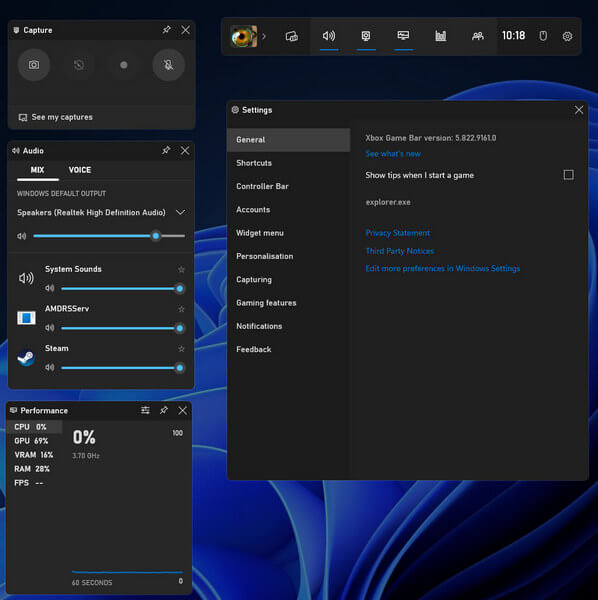Adjust the Steam volume slider
The height and width of the screenshot is (600, 598).
[x=122, y=368]
